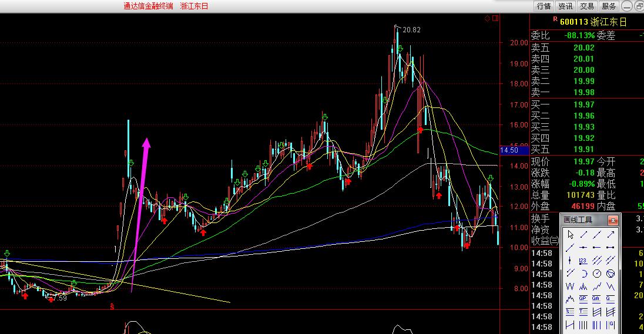Viewport: 644px width, 334px height.
Task: Pick the horizontal ray with left endpoint tool
Action: pos(597,248)
